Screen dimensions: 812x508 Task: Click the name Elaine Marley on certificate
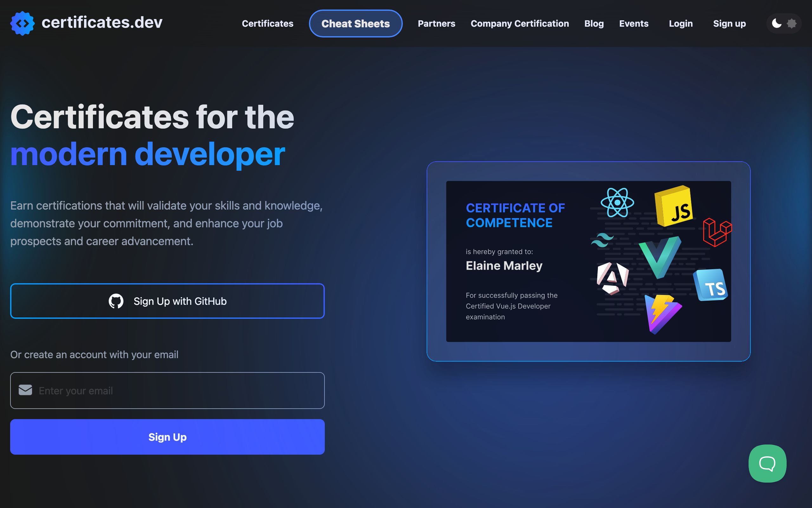pos(504,266)
